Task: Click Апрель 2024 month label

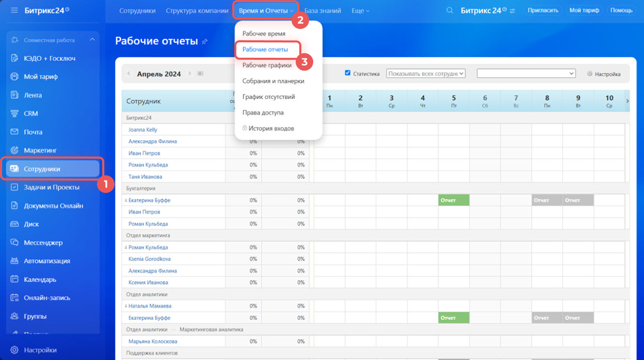Action: (159, 74)
